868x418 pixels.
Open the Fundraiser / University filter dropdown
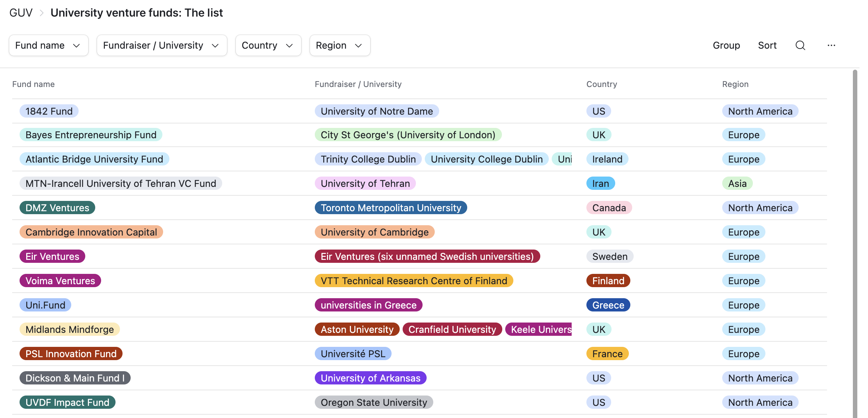(x=161, y=45)
